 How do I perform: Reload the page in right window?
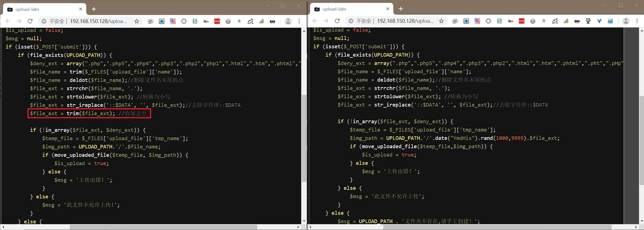click(x=337, y=21)
